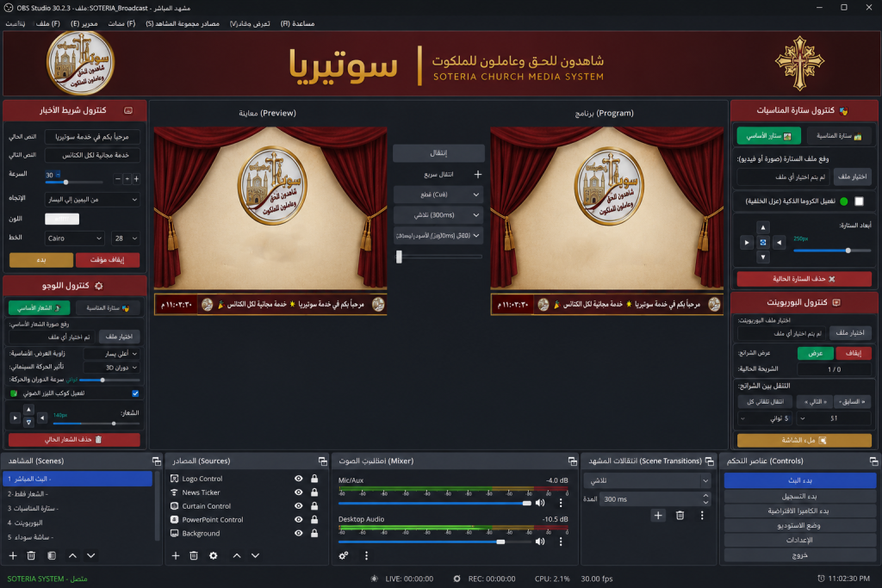Open Mic/Aux three-dot options menu

click(560, 503)
